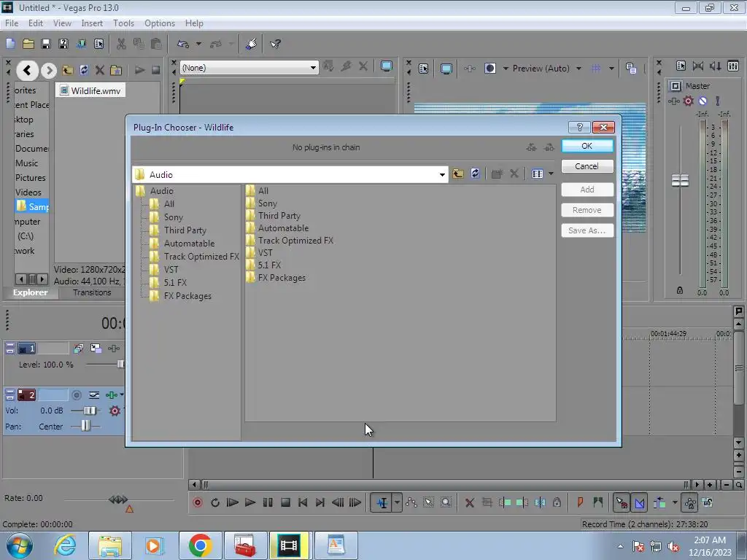The image size is (747, 560).
Task: Open the Edit menu
Action: (x=35, y=23)
